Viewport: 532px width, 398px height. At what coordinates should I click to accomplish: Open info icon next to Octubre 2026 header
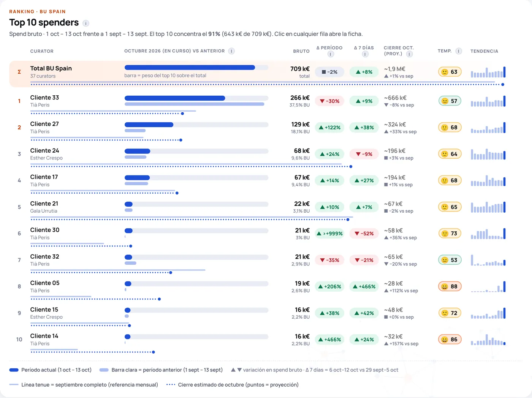[x=231, y=51]
